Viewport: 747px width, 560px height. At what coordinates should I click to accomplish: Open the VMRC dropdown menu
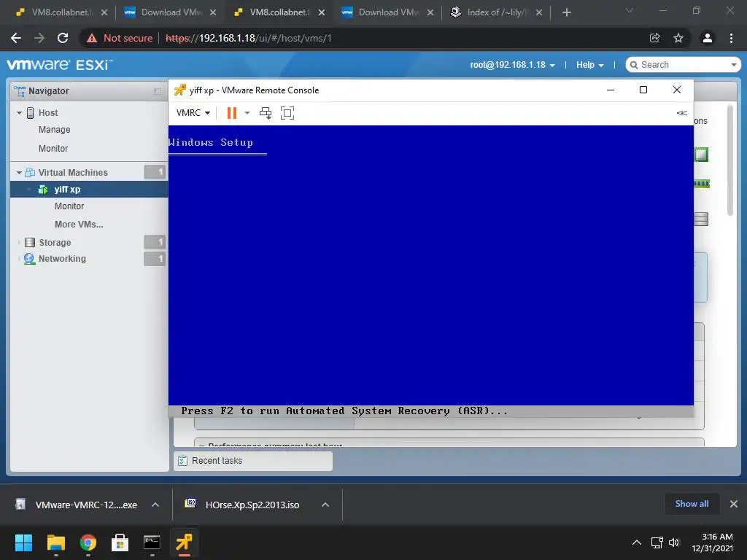point(193,113)
